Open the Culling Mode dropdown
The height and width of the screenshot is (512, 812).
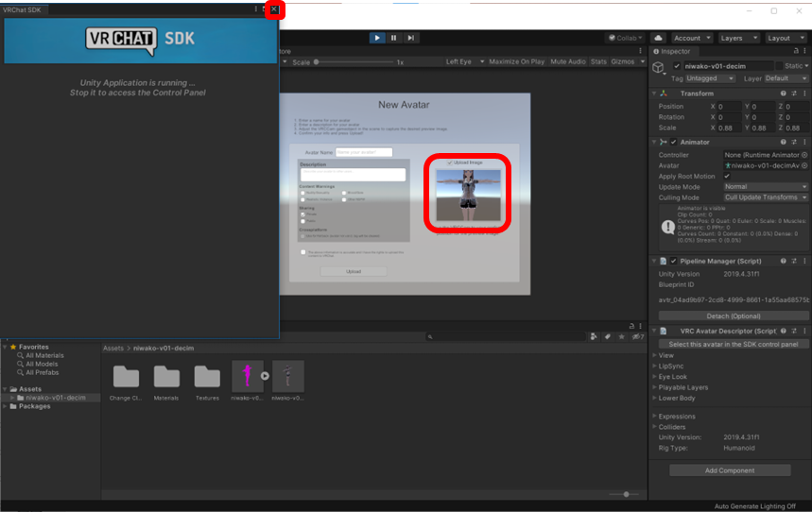pyautogui.click(x=767, y=197)
